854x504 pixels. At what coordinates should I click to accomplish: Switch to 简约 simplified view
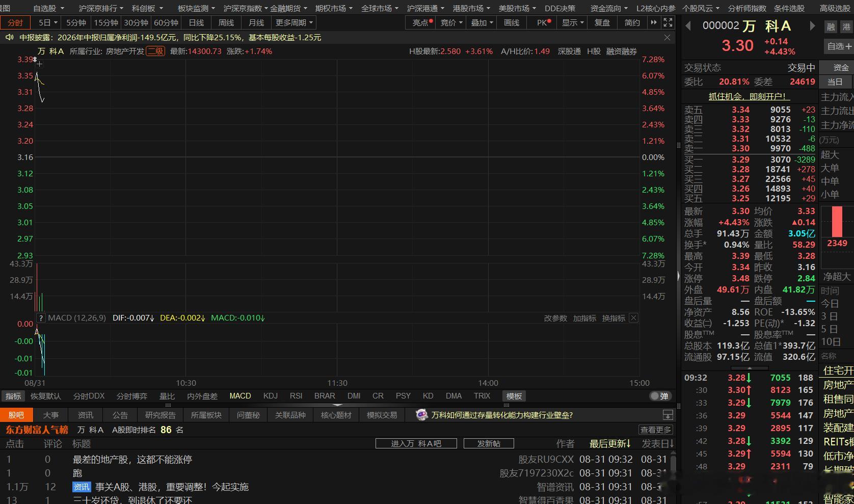pos(632,22)
